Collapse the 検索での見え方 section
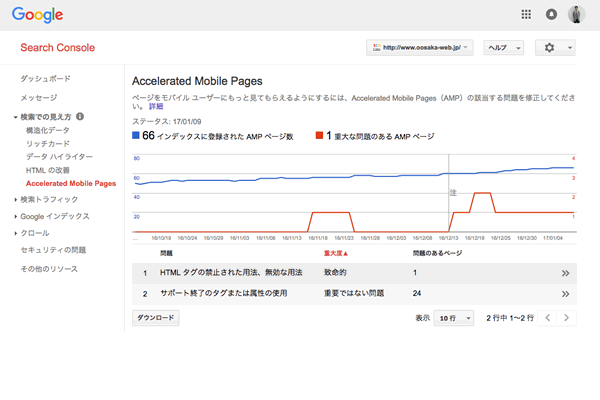Screen dimensions: 600x400 click(x=15, y=117)
